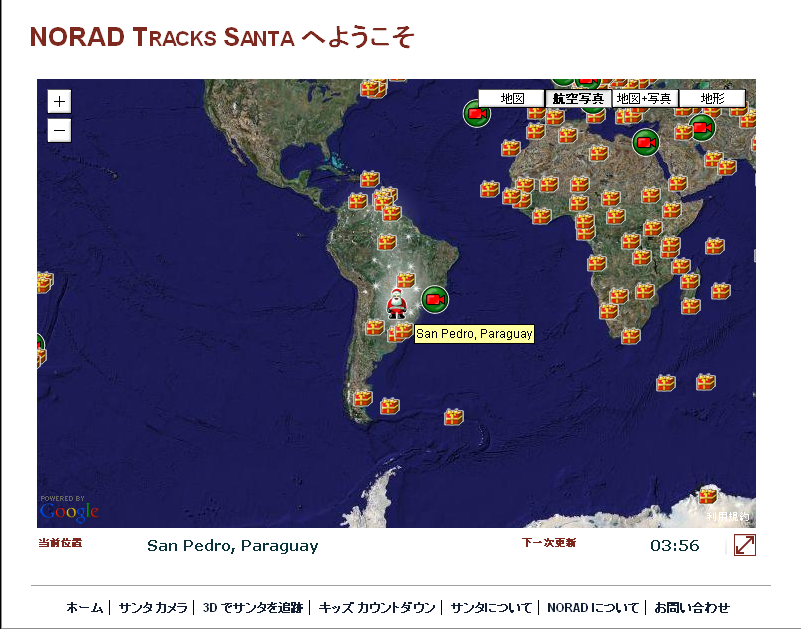
Task: Open the サンタ カメラ link
Action: (153, 608)
